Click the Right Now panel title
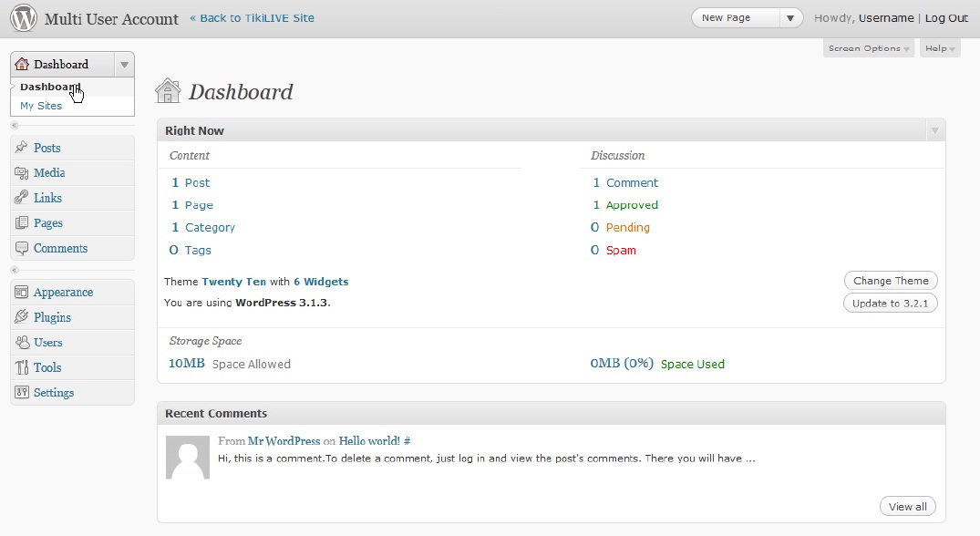980x536 pixels. pyautogui.click(x=194, y=130)
